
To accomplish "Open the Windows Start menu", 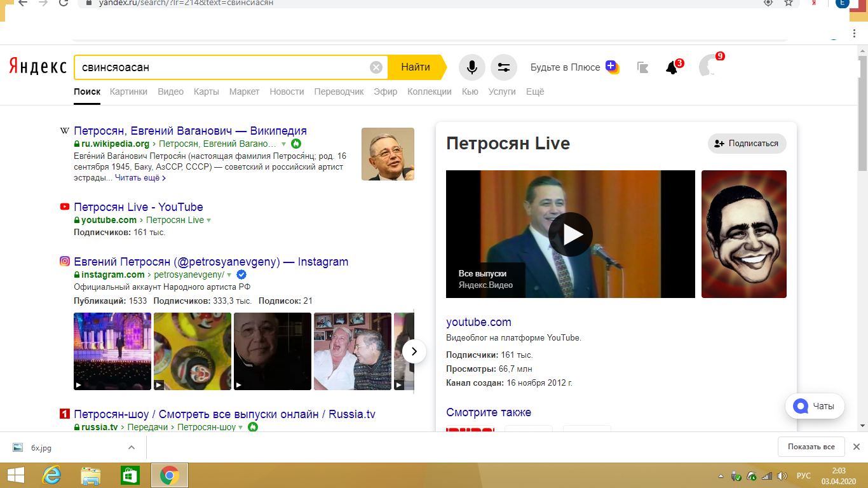I will 15,475.
